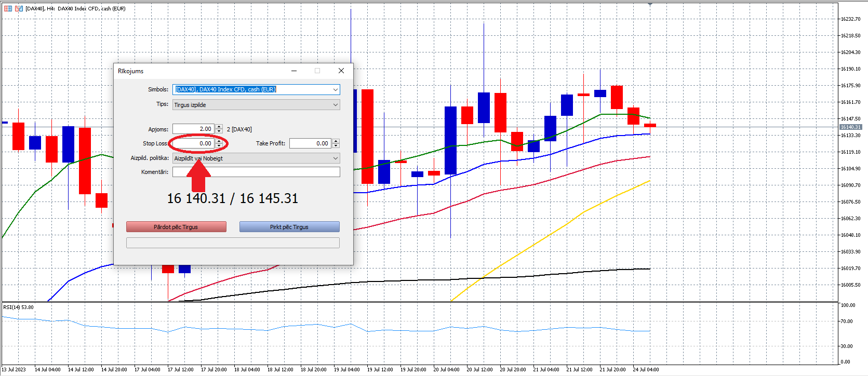Viewport: 868px width, 376px height.
Task: Close the Rīkojums order dialog
Action: click(x=341, y=71)
